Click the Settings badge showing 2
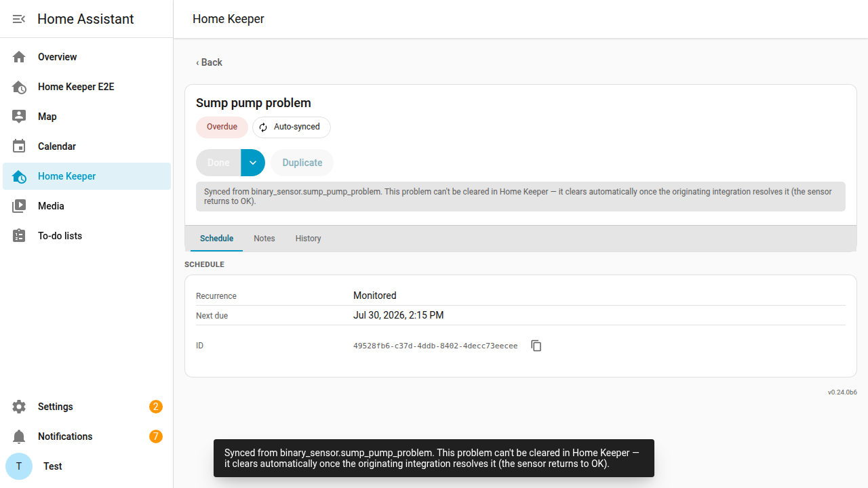The width and height of the screenshot is (868, 488). [x=156, y=407]
